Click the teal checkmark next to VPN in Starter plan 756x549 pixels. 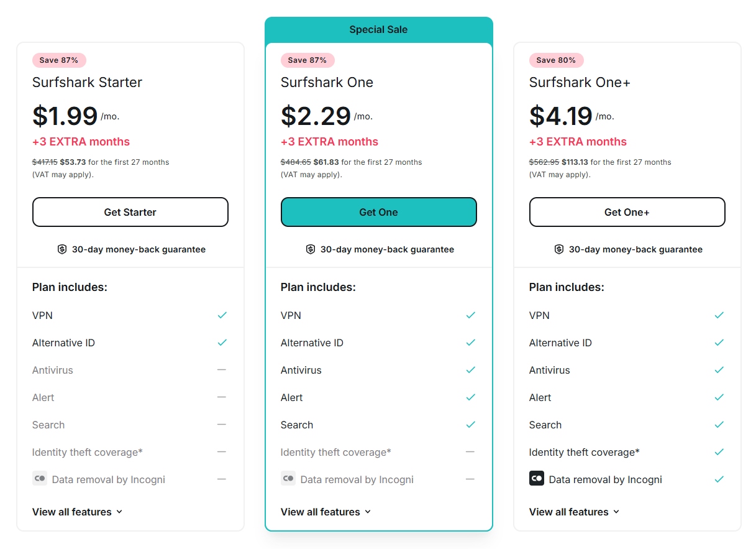pyautogui.click(x=222, y=315)
